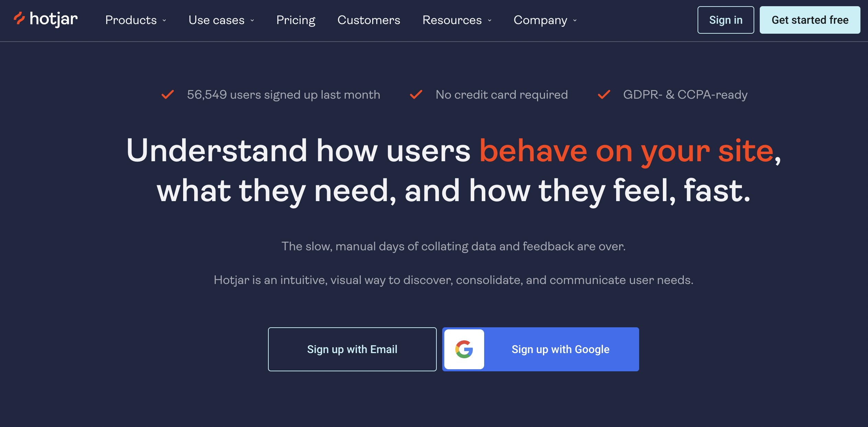Click the Use cases menu label
Screen dimensions: 868x427
pos(216,20)
